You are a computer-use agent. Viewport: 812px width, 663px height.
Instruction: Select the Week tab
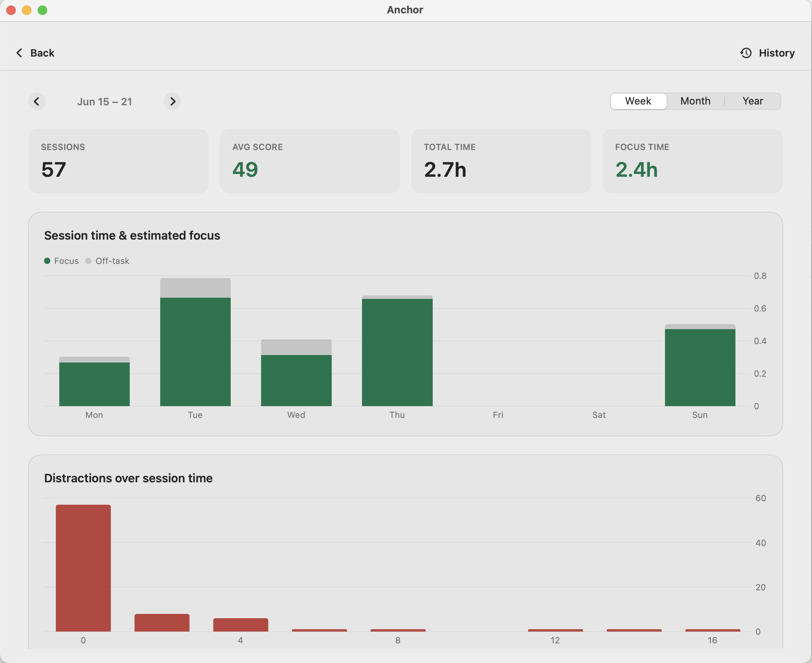click(638, 101)
